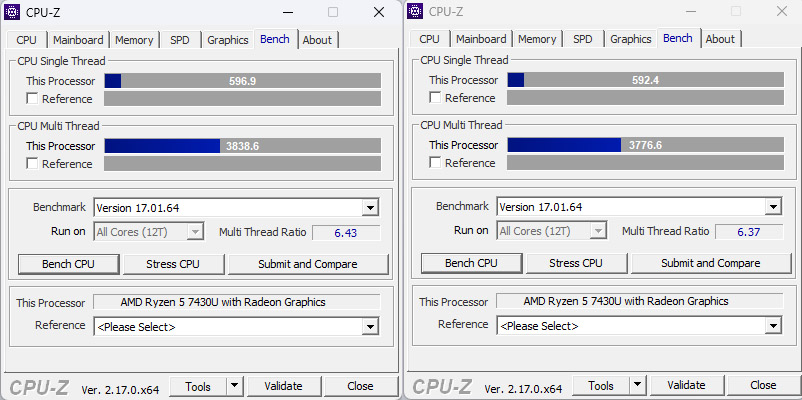Close right CPU-Z window with title bar X
This screenshot has width=802, height=400.
pyautogui.click(x=782, y=11)
